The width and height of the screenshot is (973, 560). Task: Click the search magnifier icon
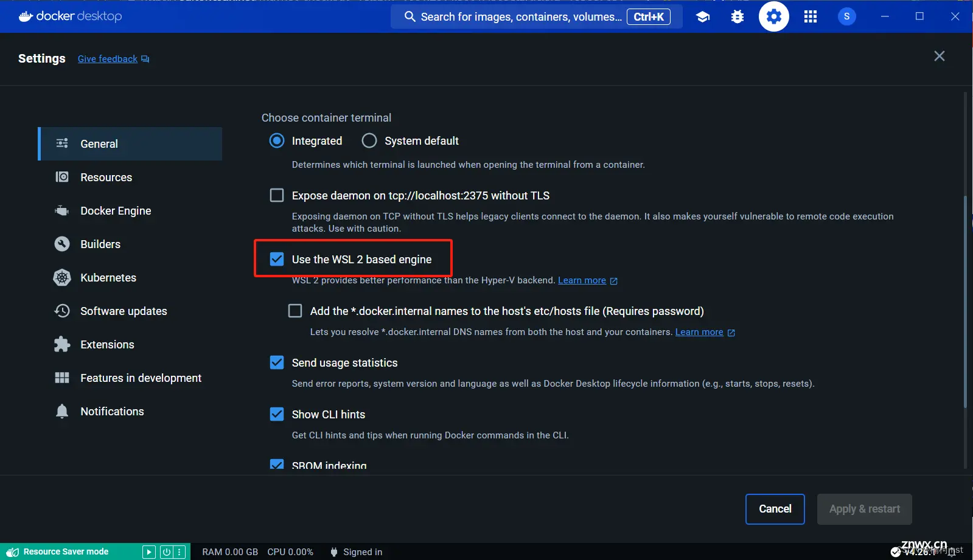[410, 16]
